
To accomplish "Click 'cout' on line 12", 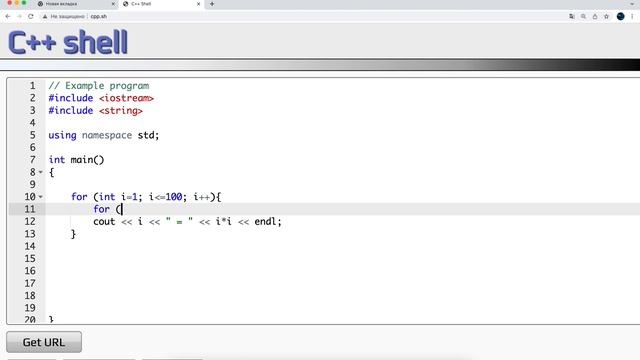I will tap(104, 222).
